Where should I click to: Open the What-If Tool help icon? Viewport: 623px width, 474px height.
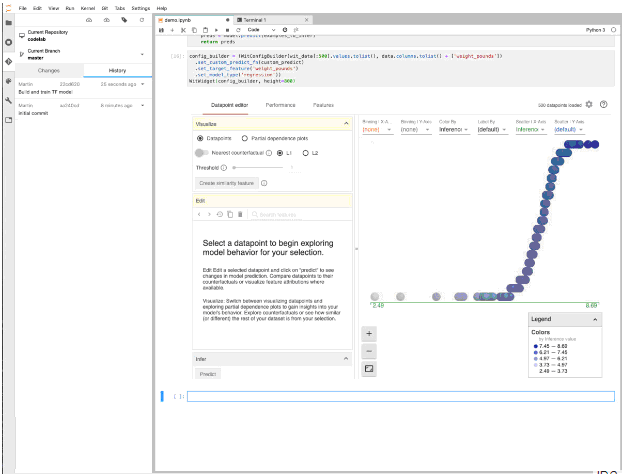click(x=604, y=104)
